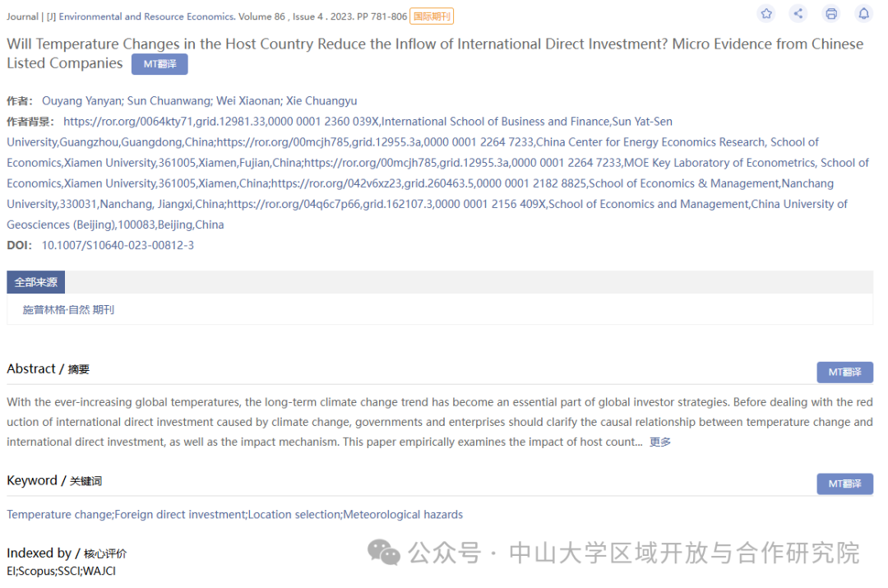This screenshot has width=888, height=588.
Task: Click the star favorite icon
Action: pos(766,14)
